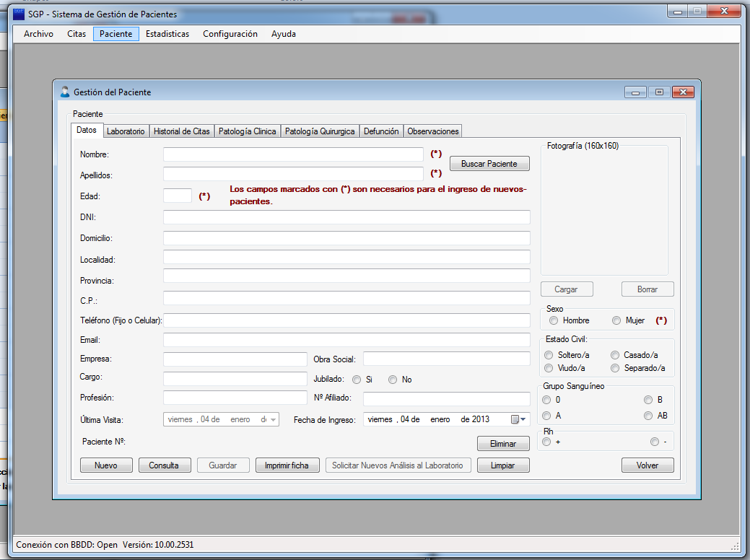
Task: Click the Cargar photo button
Action: (566, 289)
